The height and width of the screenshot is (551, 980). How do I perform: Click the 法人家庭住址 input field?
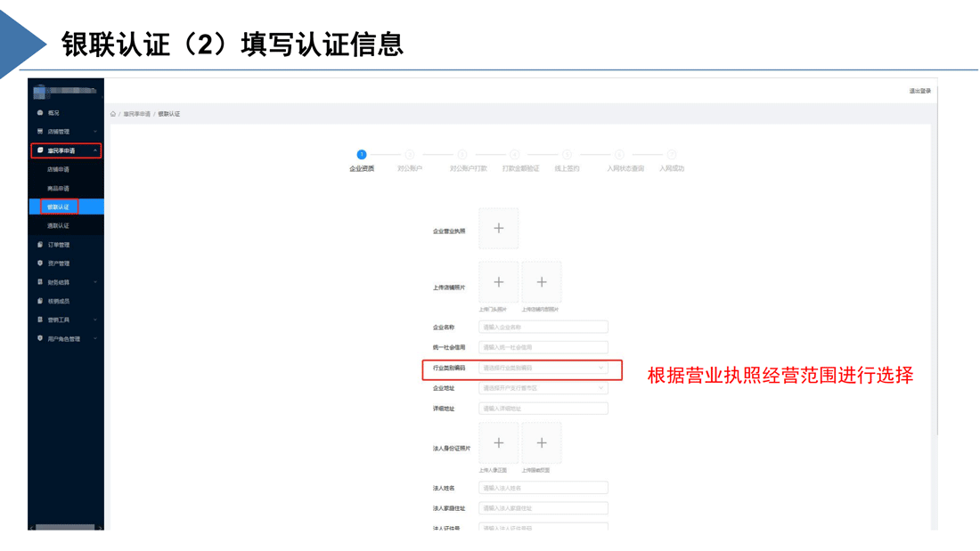(x=543, y=508)
